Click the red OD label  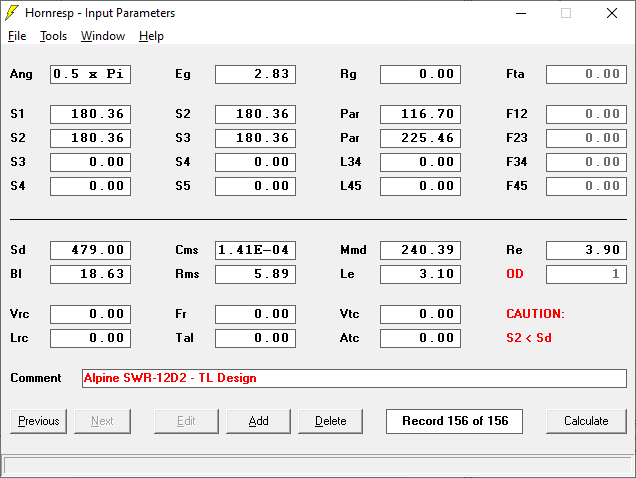point(515,274)
